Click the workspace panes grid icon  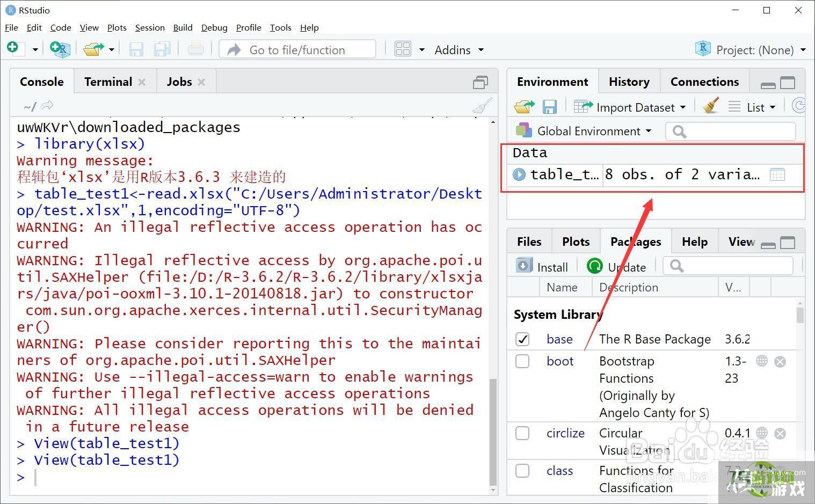tap(403, 49)
